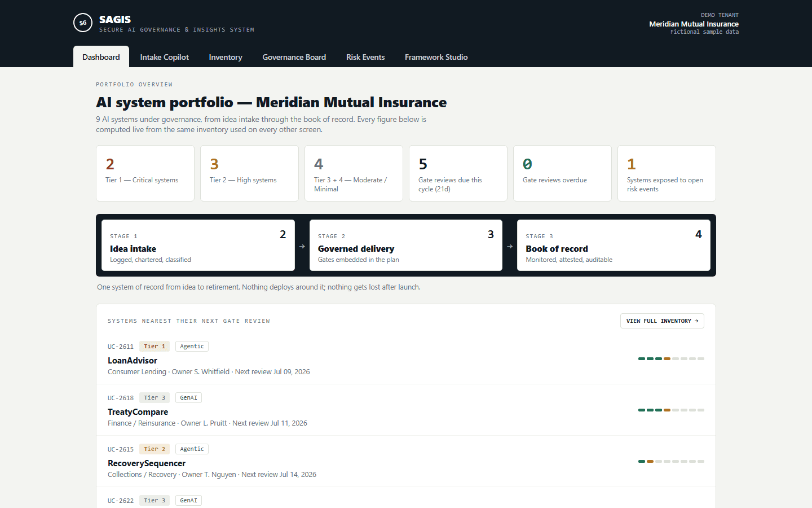The image size is (812, 508).
Task: Click the Tier 1 badge on UC-2611
Action: point(155,346)
